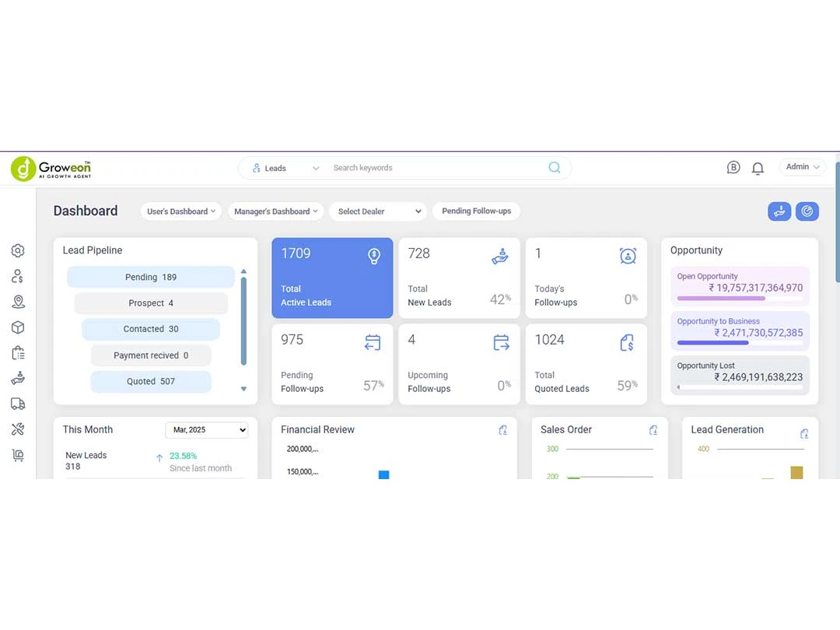840x630 pixels.
Task: Click the location pin sidebar icon
Action: click(x=18, y=302)
